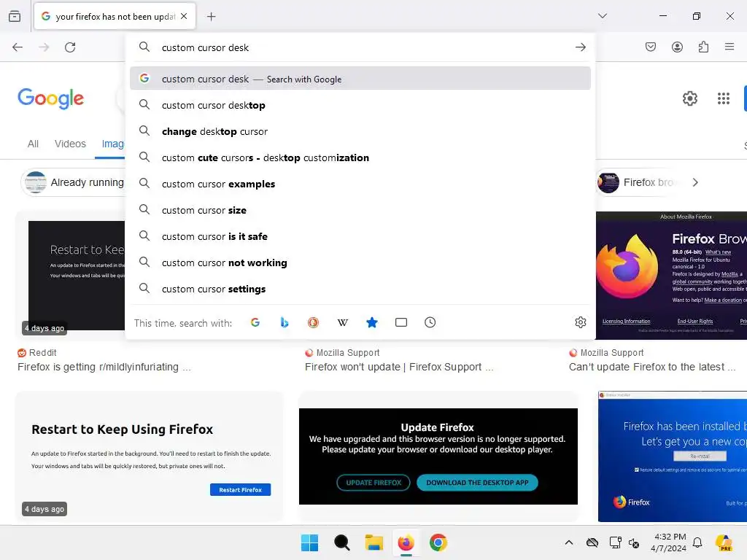Select the 'Already running' filter chip
Screen dimensions: 747x560
point(74,182)
